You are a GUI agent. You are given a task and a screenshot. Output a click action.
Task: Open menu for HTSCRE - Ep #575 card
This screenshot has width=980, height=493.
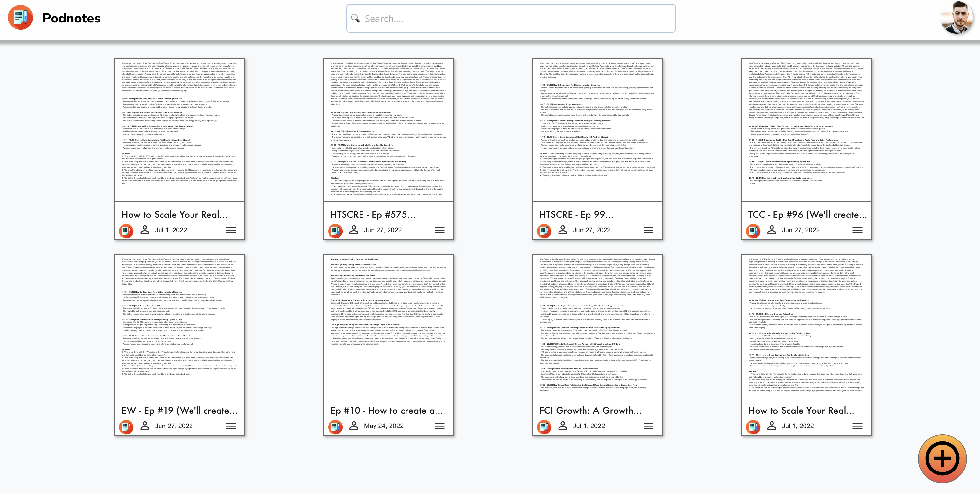pyautogui.click(x=439, y=230)
